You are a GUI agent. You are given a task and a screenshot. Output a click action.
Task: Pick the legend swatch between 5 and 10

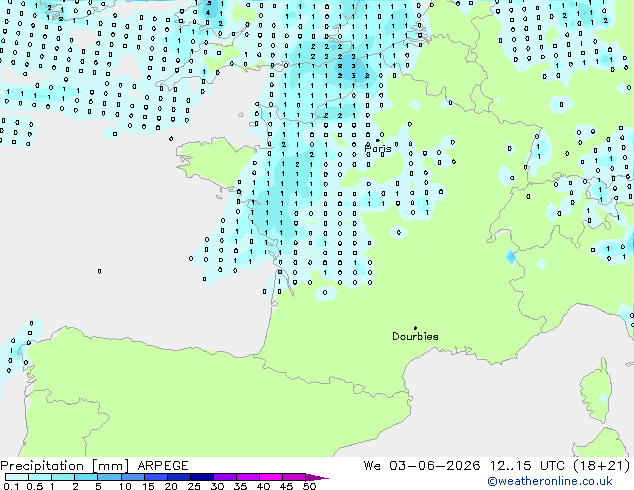click(109, 477)
